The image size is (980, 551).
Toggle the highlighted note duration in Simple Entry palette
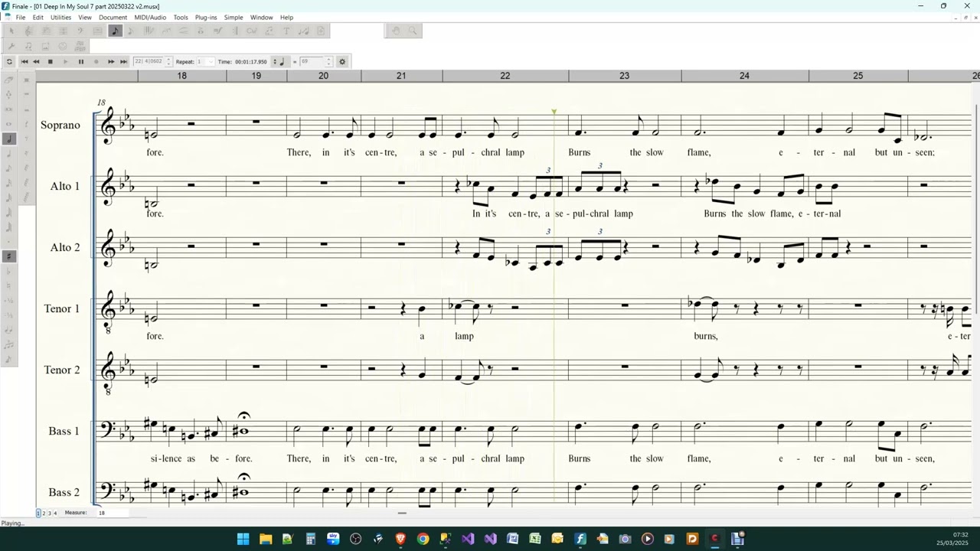click(9, 139)
